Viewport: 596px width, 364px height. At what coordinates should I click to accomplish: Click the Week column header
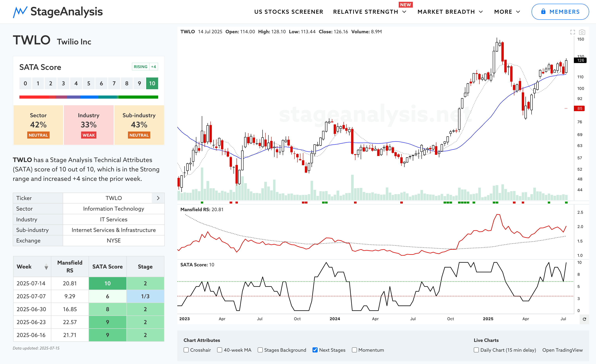tap(32, 266)
